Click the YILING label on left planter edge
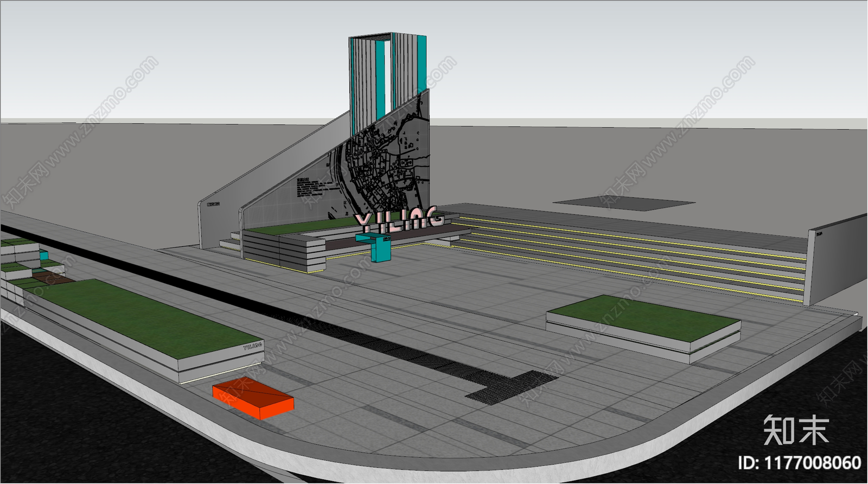Viewport: 868px width, 484px height. point(253,346)
